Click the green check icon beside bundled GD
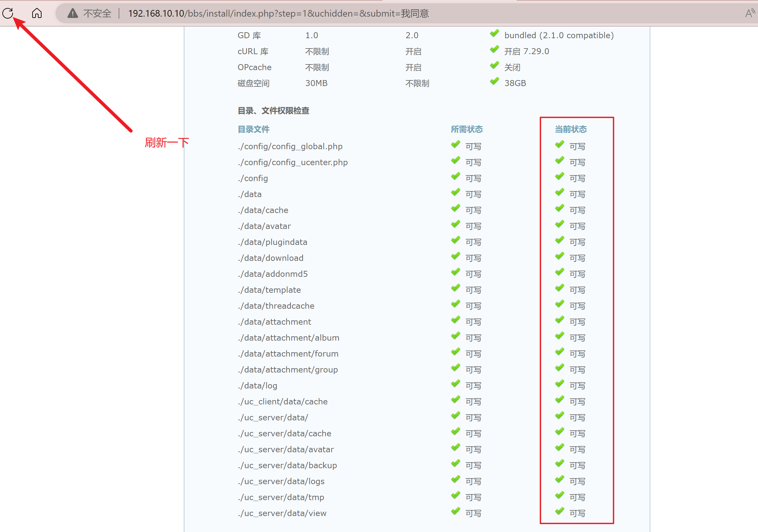 pos(494,33)
